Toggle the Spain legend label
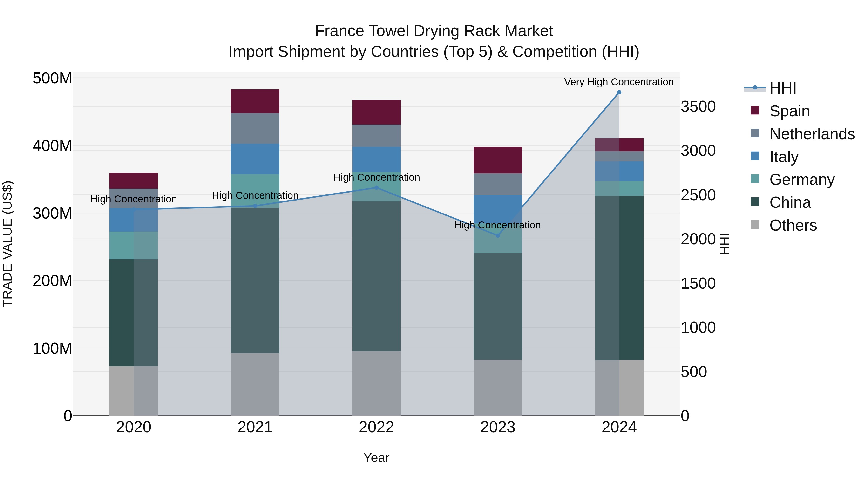The height and width of the screenshot is (488, 868). click(x=790, y=111)
